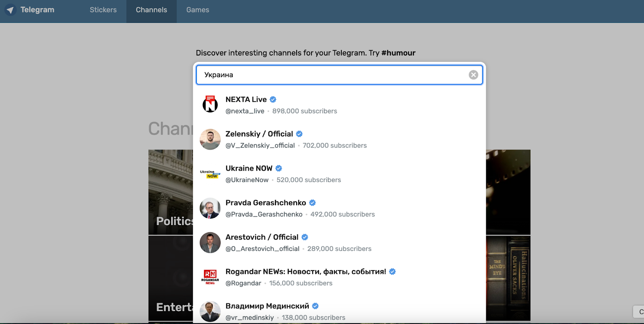Click @V_Zelenskiy_official handle

coord(260,146)
